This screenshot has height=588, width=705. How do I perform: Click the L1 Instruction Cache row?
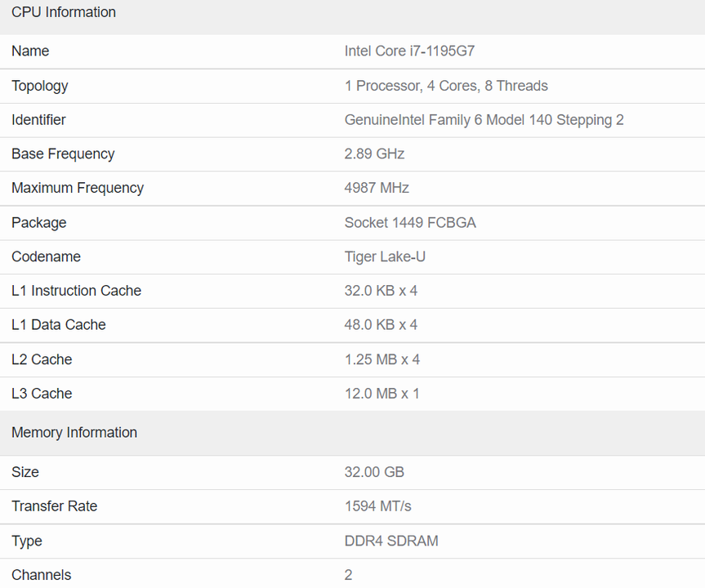(x=76, y=291)
